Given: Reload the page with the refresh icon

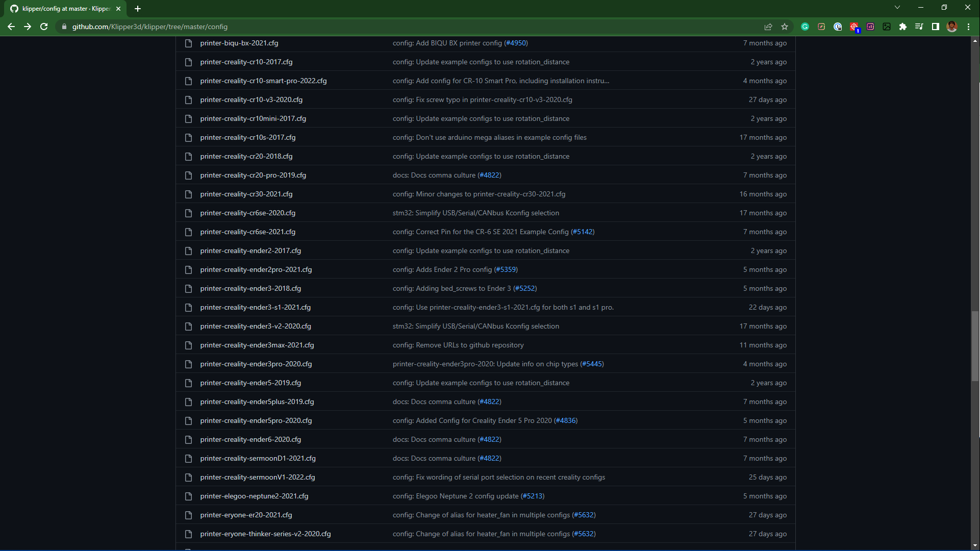Looking at the screenshot, I should click(x=44, y=27).
